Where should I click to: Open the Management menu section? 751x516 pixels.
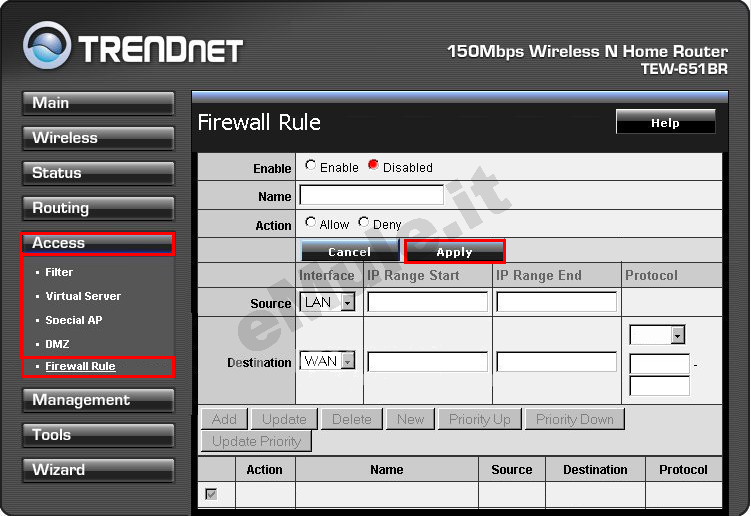point(98,401)
